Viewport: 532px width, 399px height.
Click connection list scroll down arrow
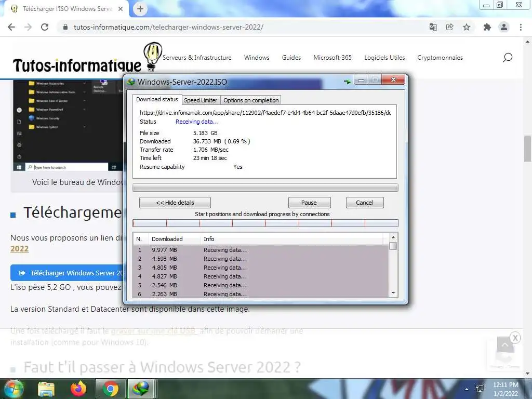[393, 293]
